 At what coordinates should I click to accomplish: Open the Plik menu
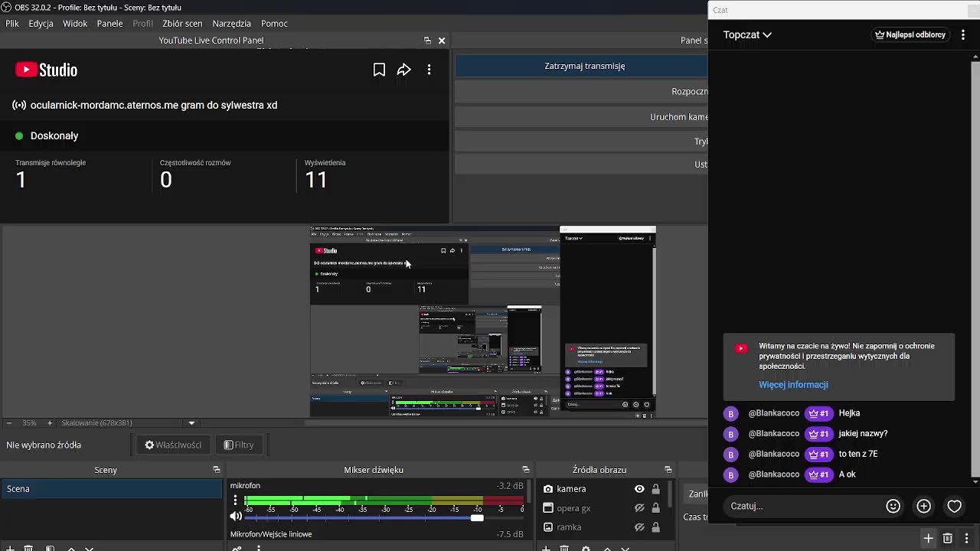(12, 24)
